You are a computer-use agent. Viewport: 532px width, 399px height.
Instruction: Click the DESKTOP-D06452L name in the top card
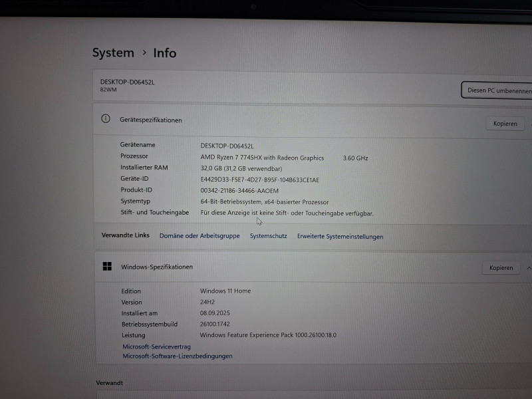click(127, 82)
